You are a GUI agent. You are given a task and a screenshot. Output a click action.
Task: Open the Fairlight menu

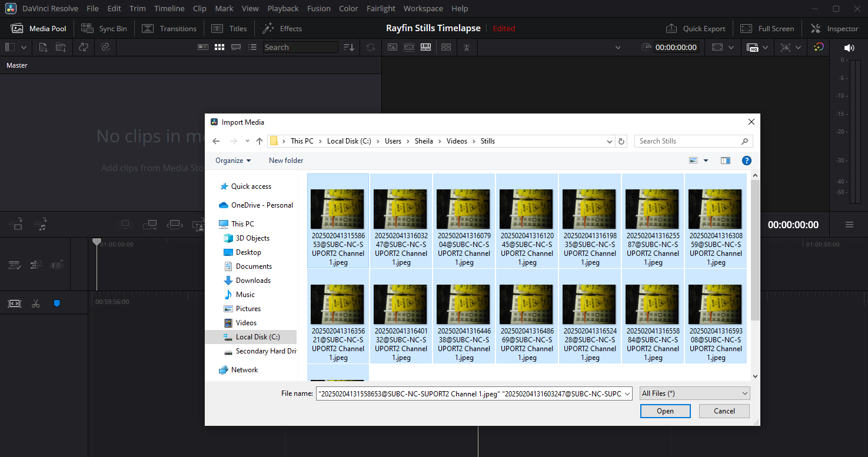click(x=381, y=8)
